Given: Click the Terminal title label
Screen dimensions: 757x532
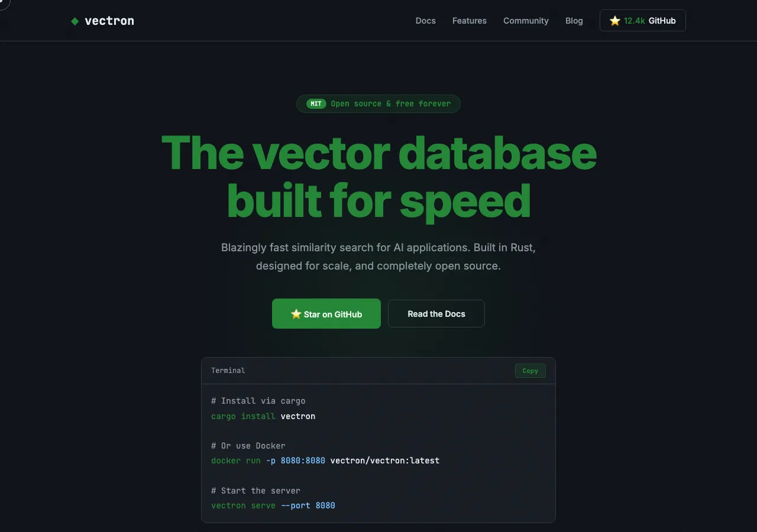Looking at the screenshot, I should pyautogui.click(x=228, y=371).
